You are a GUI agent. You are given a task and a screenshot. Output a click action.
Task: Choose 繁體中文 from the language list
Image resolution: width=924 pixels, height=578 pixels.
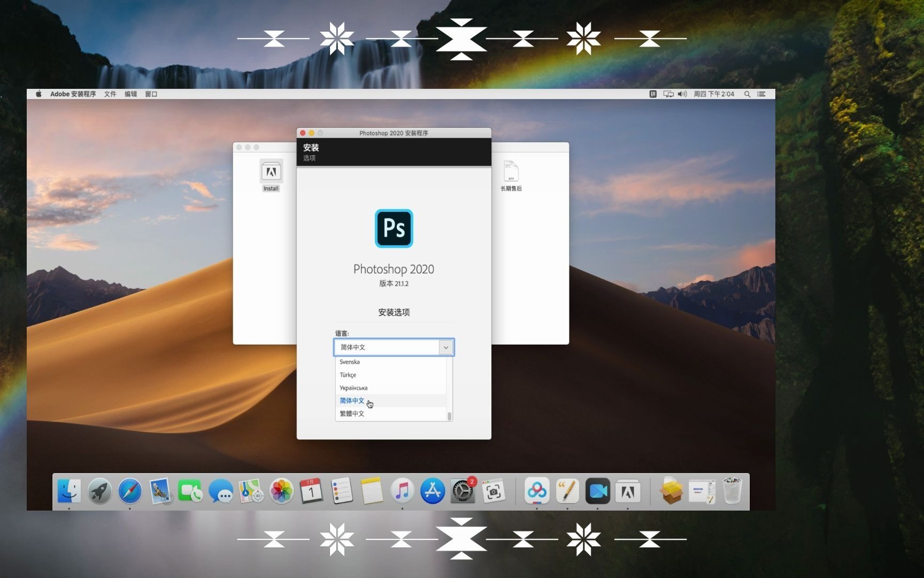[x=391, y=413]
